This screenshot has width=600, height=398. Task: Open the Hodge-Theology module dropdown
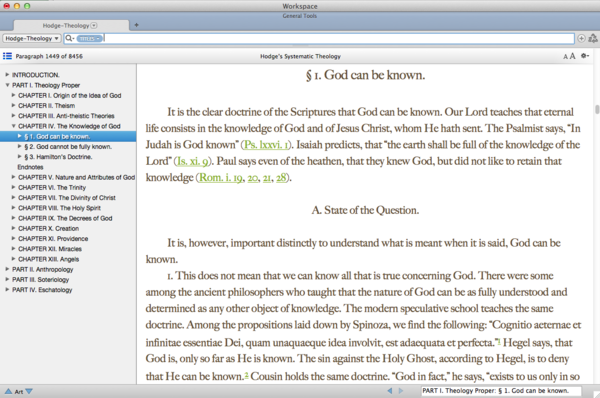pos(32,38)
